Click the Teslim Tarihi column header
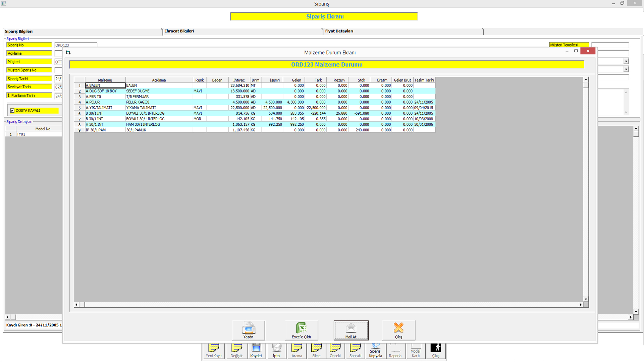The width and height of the screenshot is (644, 362). pos(424,80)
